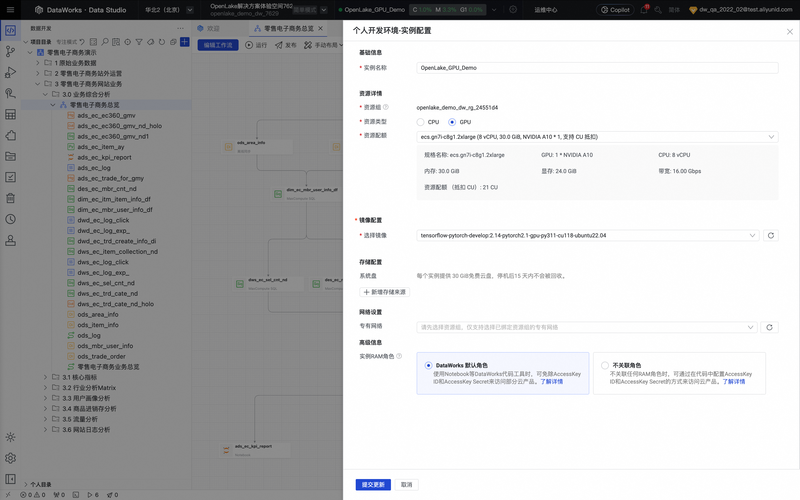This screenshot has height=500, width=800.
Task: Open the data catalog table icon in sidebar
Action: tap(10, 114)
